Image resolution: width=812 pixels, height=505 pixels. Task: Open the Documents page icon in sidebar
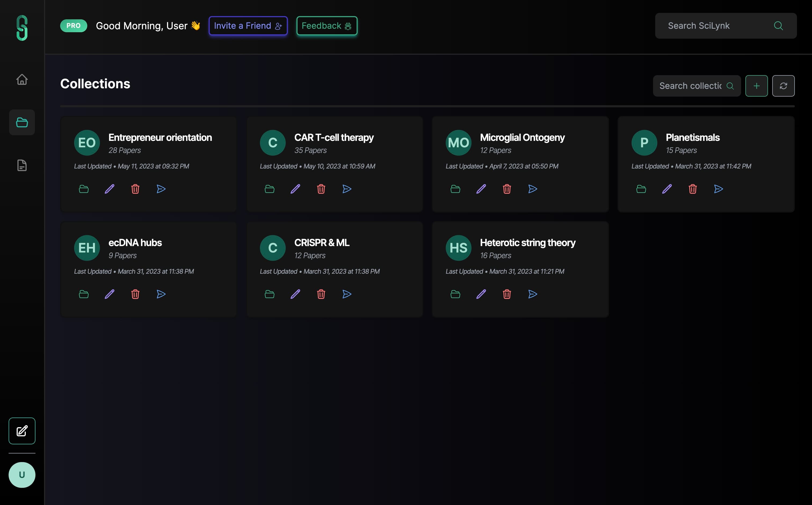click(x=22, y=165)
